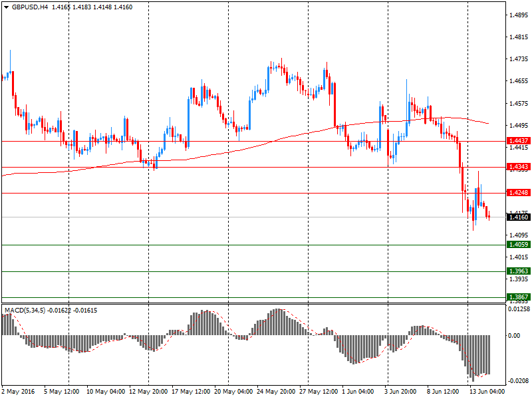532x399 pixels.
Task: Click the MACD -0.0208 scale value
Action: point(518,380)
